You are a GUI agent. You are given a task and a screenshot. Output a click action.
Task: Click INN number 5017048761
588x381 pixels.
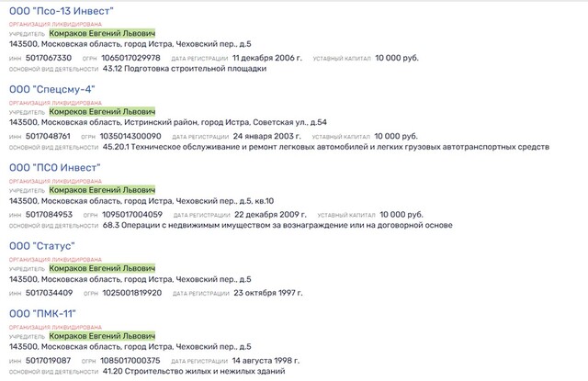pyautogui.click(x=49, y=136)
